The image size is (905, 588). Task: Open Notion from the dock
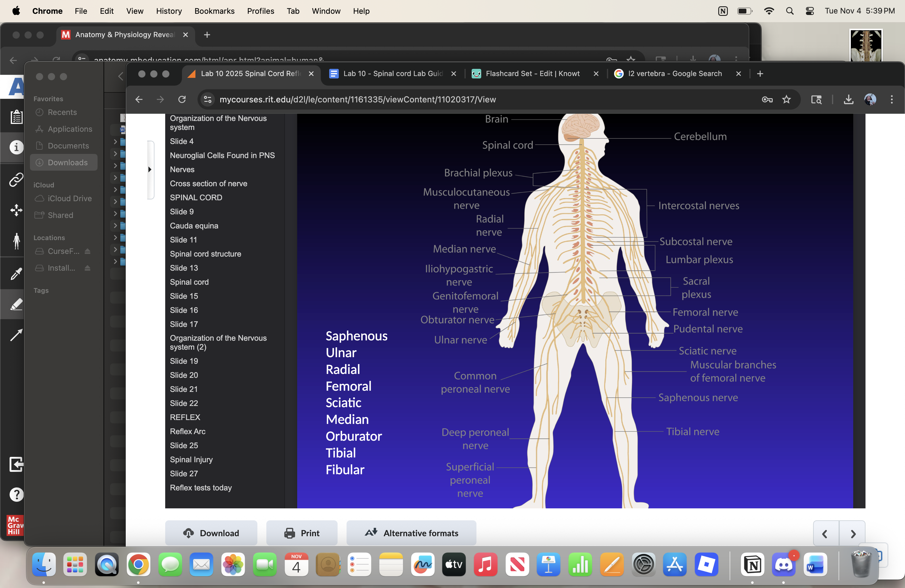pyautogui.click(x=752, y=564)
